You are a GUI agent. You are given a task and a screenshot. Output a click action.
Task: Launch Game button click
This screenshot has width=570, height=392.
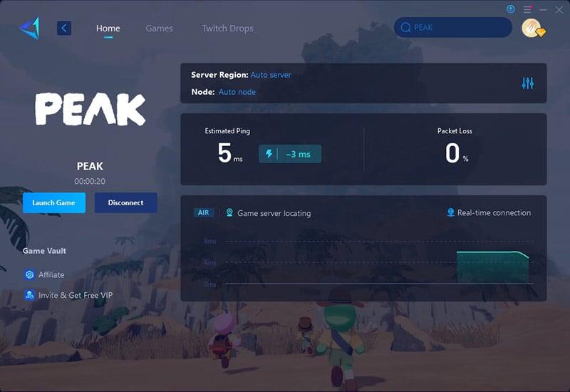(x=54, y=202)
